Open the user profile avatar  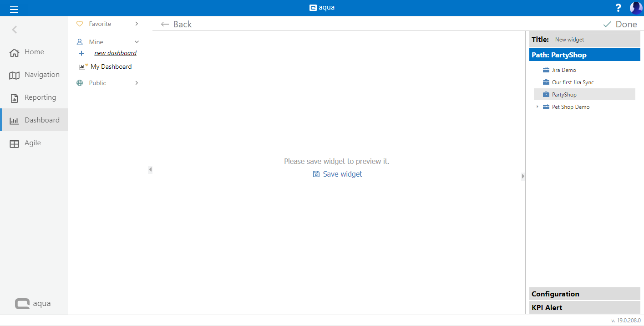click(635, 8)
